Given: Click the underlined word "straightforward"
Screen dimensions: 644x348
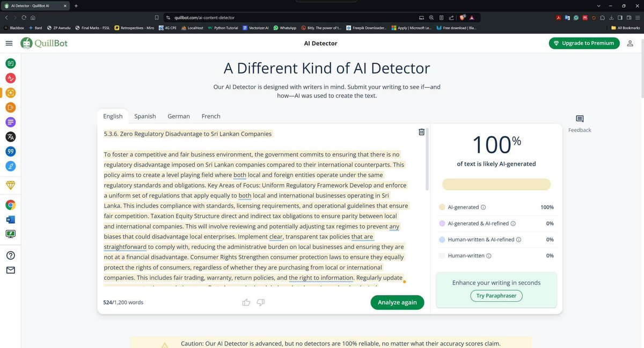Looking at the screenshot, I should [x=125, y=247].
